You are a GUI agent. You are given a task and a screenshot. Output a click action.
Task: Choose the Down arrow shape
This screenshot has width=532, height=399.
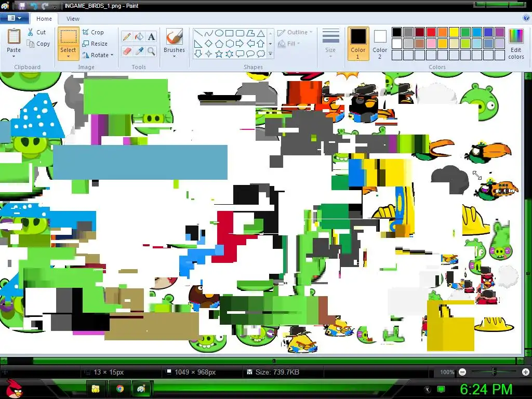click(x=198, y=54)
